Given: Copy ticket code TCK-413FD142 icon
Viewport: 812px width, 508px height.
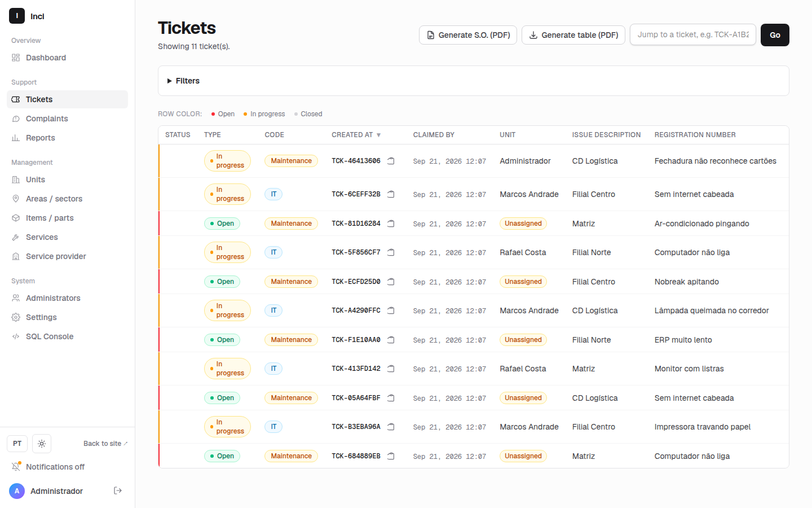Looking at the screenshot, I should click(x=391, y=369).
